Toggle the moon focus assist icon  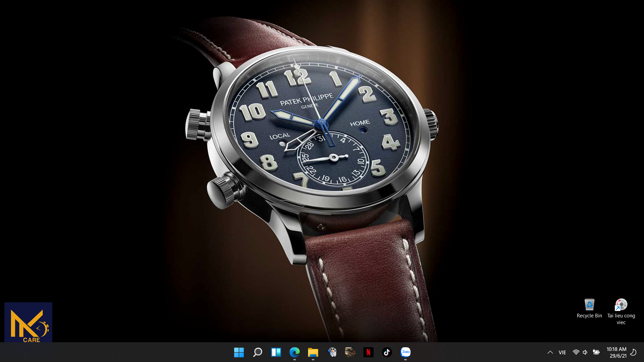point(634,352)
